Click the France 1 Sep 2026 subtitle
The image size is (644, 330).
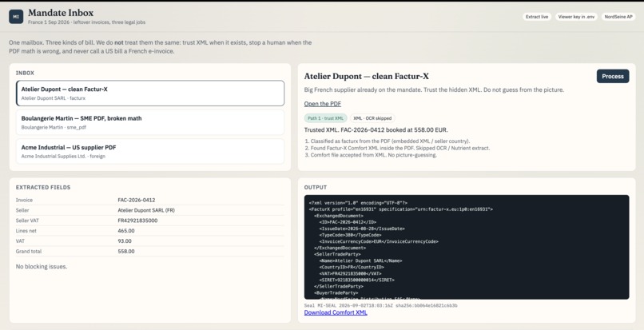[86, 22]
